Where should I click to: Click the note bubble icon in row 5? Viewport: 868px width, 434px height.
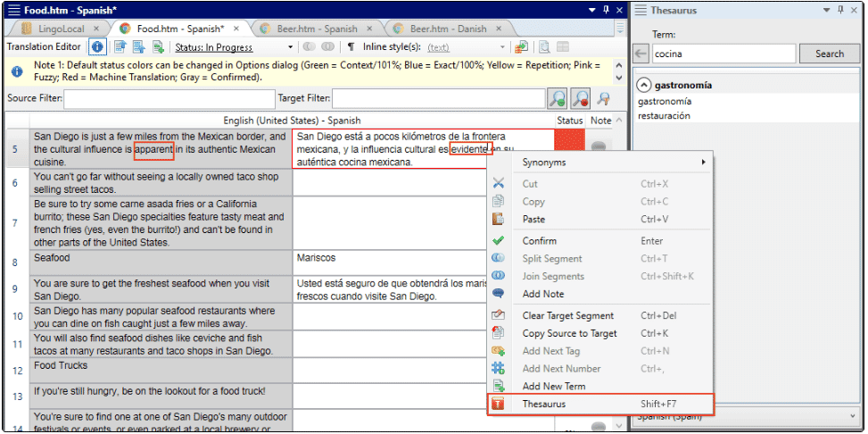(x=599, y=146)
